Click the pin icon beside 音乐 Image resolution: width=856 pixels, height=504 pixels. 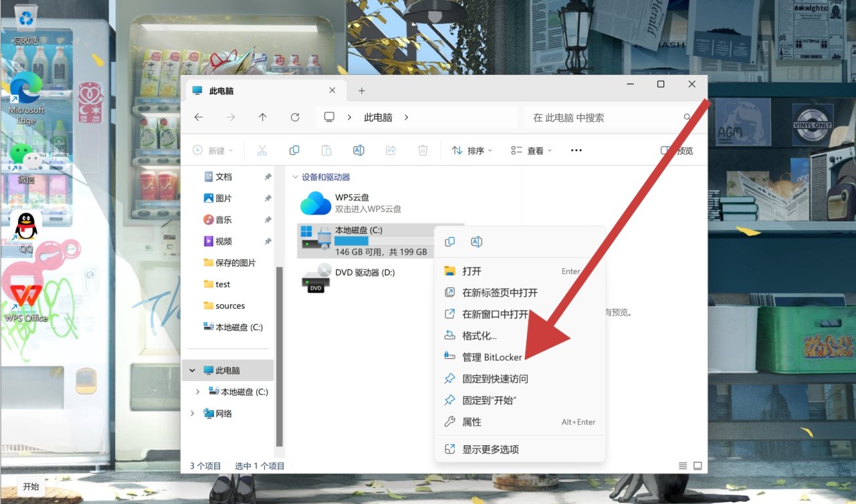(x=267, y=220)
